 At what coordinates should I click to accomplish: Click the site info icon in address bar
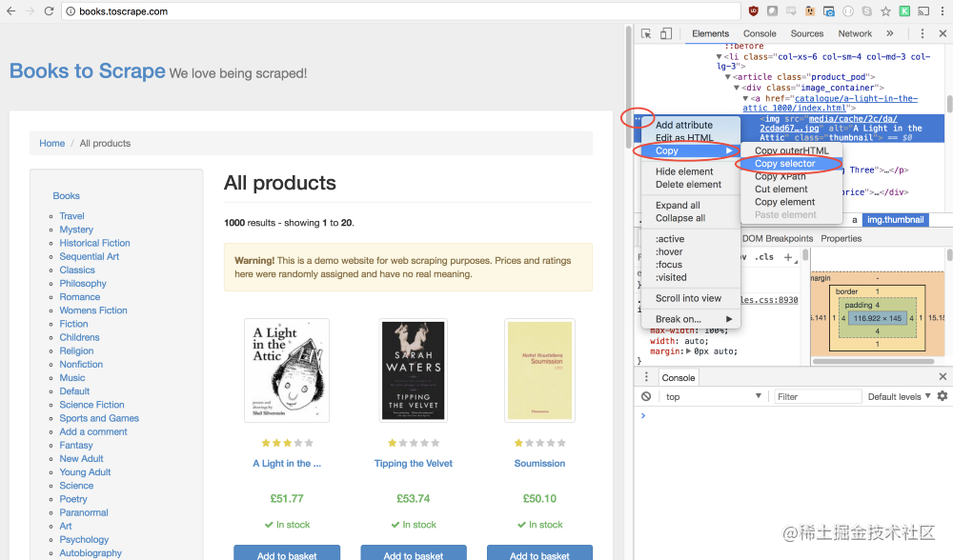(71, 10)
